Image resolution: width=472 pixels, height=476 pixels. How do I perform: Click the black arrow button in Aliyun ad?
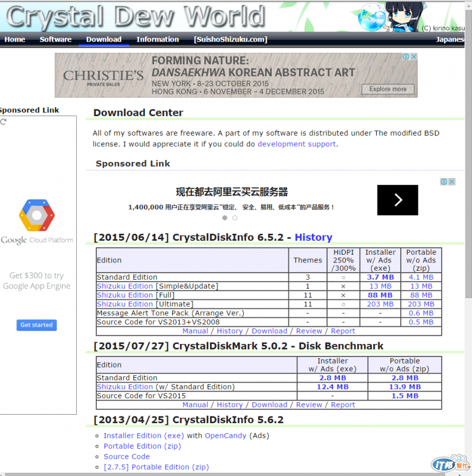tap(397, 200)
